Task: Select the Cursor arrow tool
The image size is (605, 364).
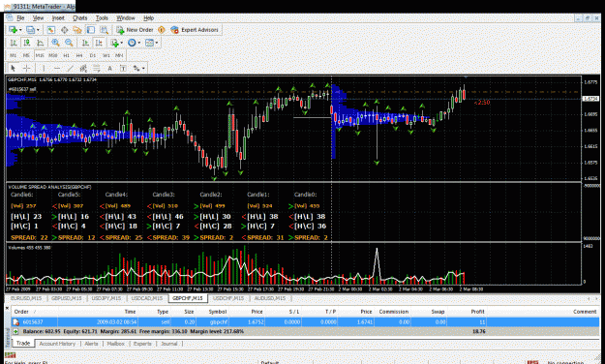Action: click(14, 69)
